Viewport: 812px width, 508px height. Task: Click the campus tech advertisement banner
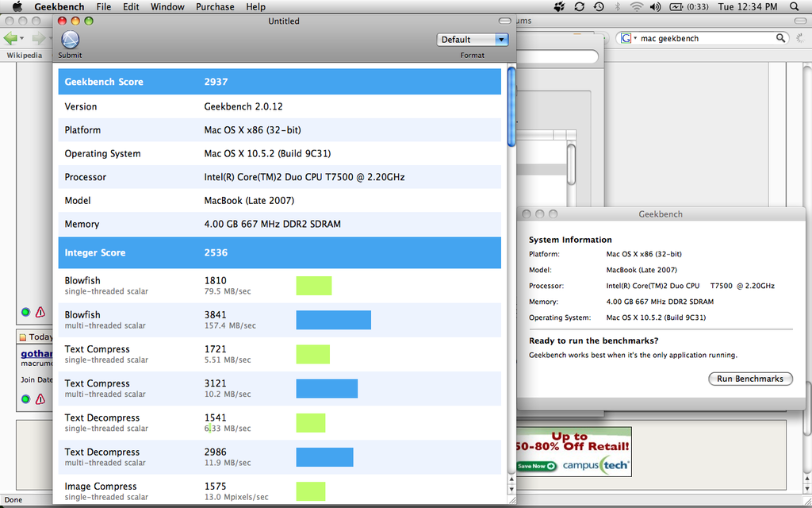coord(574,452)
